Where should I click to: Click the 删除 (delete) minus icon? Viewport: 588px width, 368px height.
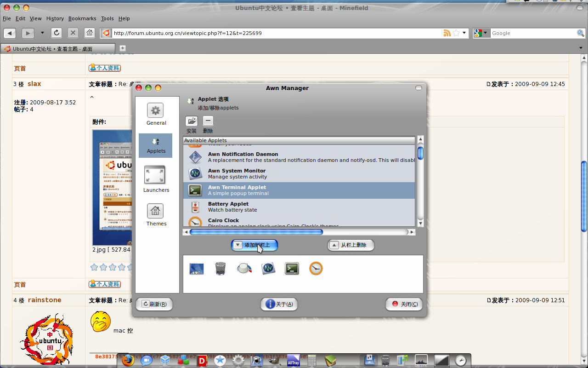208,121
